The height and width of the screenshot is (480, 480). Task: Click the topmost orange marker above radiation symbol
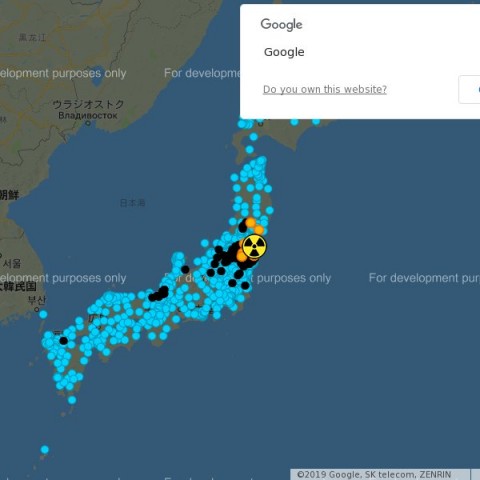click(x=250, y=222)
